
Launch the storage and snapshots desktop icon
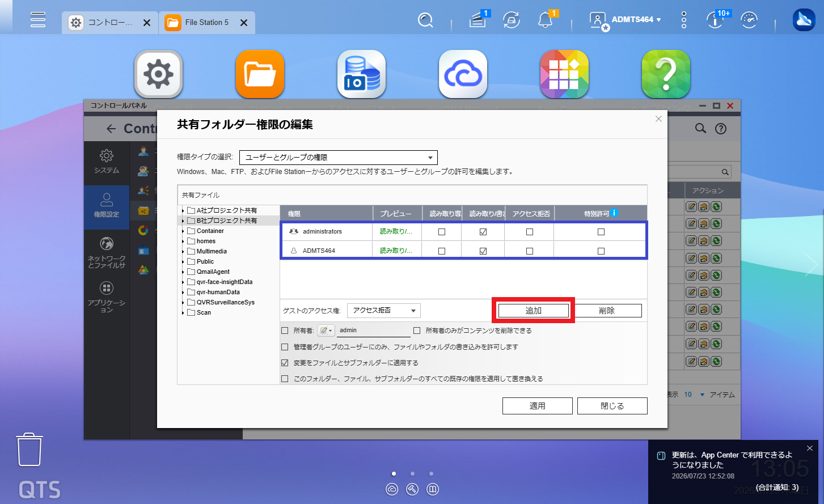pyautogui.click(x=361, y=74)
